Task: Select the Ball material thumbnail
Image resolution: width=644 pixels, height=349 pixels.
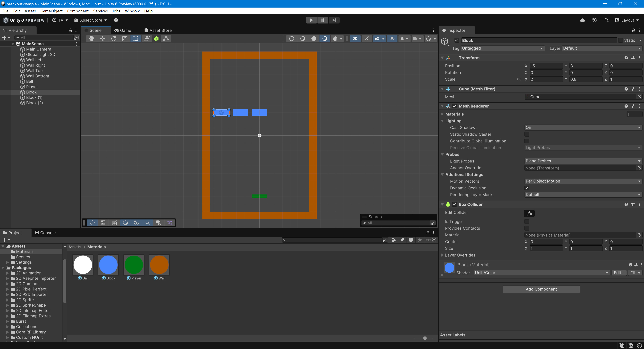Action: click(83, 265)
